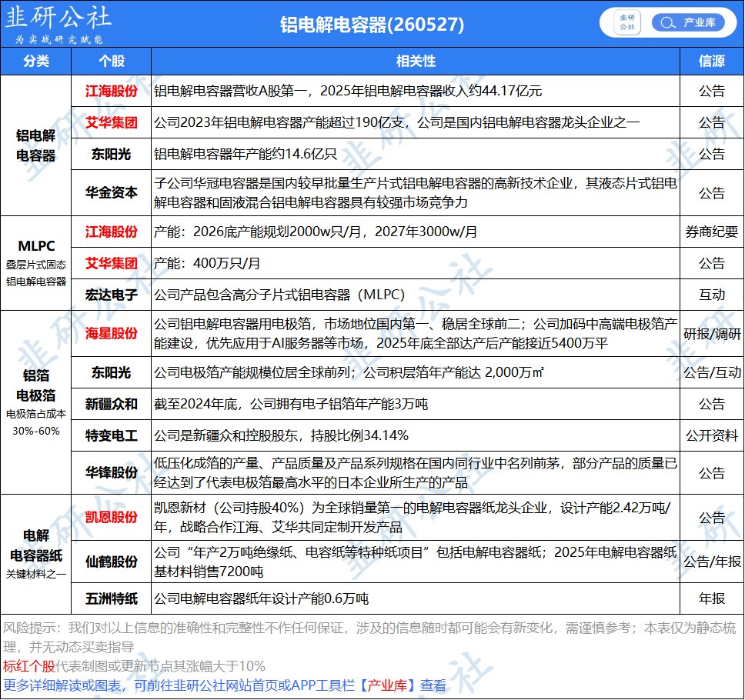This screenshot has width=745, height=700.
Task: Select 东阳光 with 年产能约14.6亿只
Action: click(x=111, y=154)
